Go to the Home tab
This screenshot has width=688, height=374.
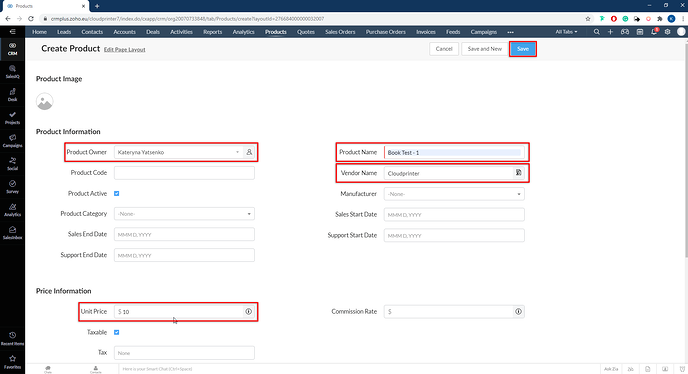(39, 32)
